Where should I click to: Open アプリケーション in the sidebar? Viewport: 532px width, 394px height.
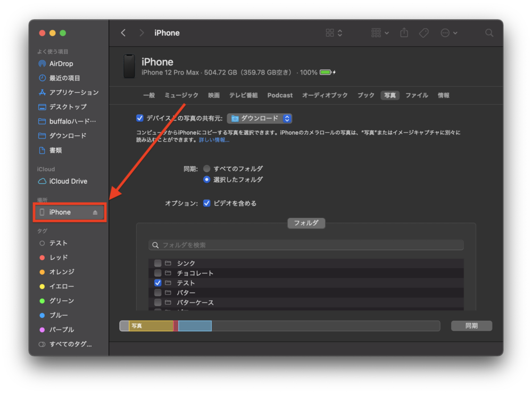69,93
